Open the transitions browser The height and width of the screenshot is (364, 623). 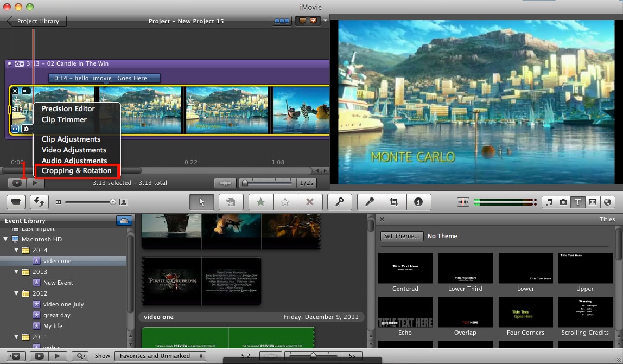pyautogui.click(x=593, y=202)
